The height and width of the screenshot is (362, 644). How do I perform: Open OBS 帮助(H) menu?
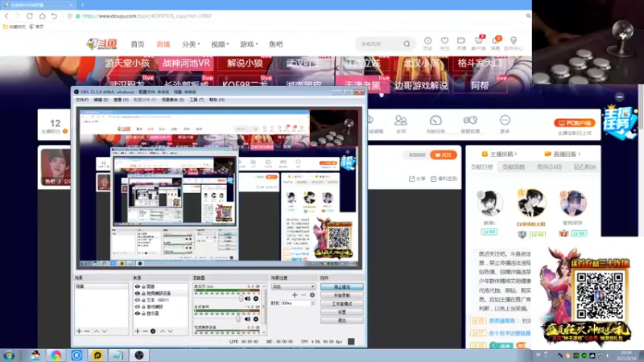point(217,100)
